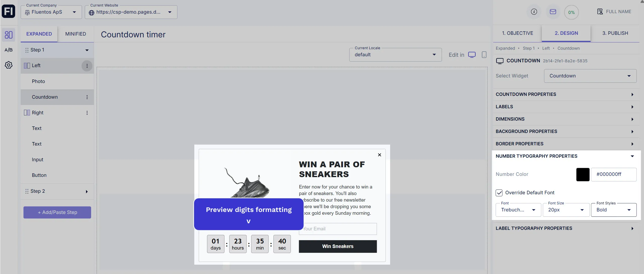The width and height of the screenshot is (644, 274).
Task: Open the Font Styles dropdown
Action: 613,210
